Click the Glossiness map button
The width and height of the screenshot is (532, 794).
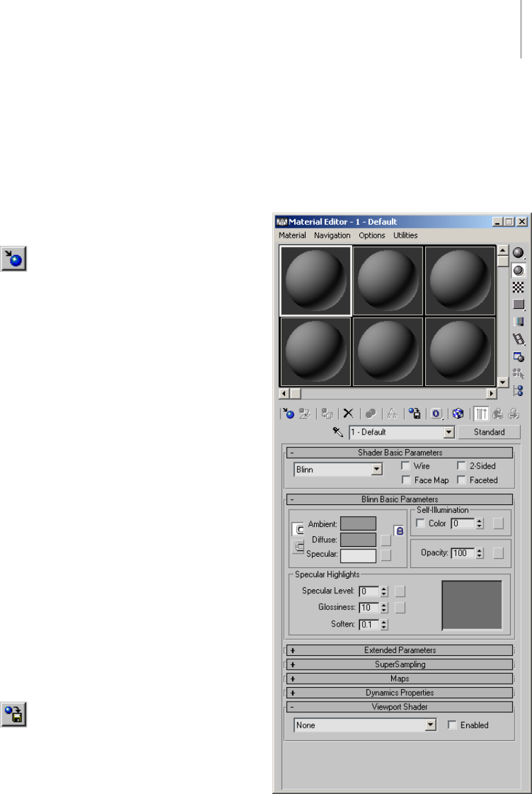pos(400,607)
